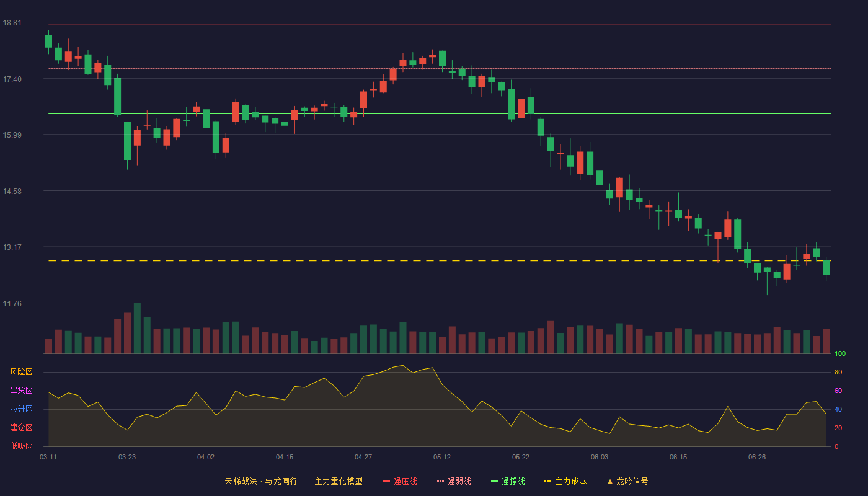Click the white horizontal support line
This screenshot has height=496, width=868.
(440, 114)
